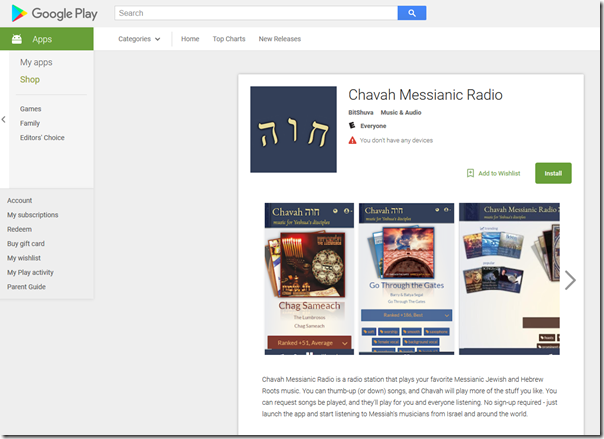604x439 pixels.
Task: Open the Chag Sameach screenshot thumbnail
Action: tap(309, 278)
